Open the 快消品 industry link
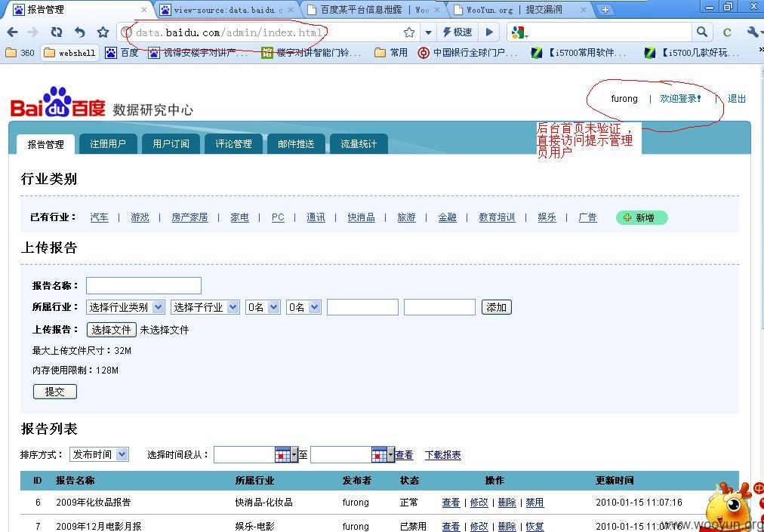 [361, 217]
